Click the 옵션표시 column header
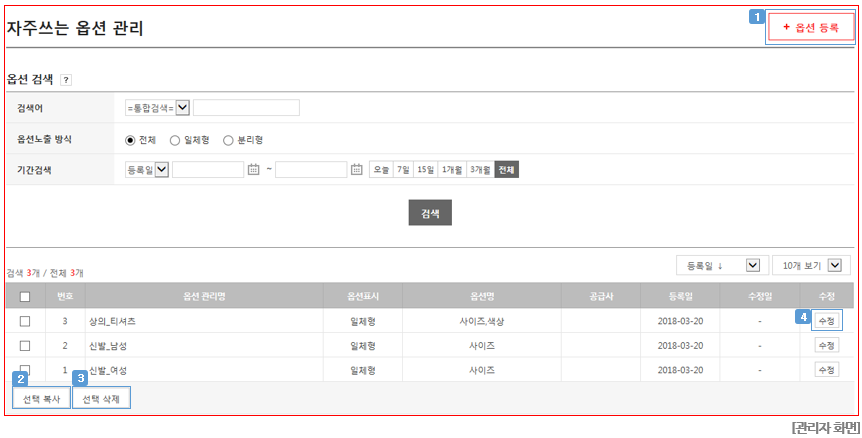Screen dimensions: 862x438 pos(363,297)
